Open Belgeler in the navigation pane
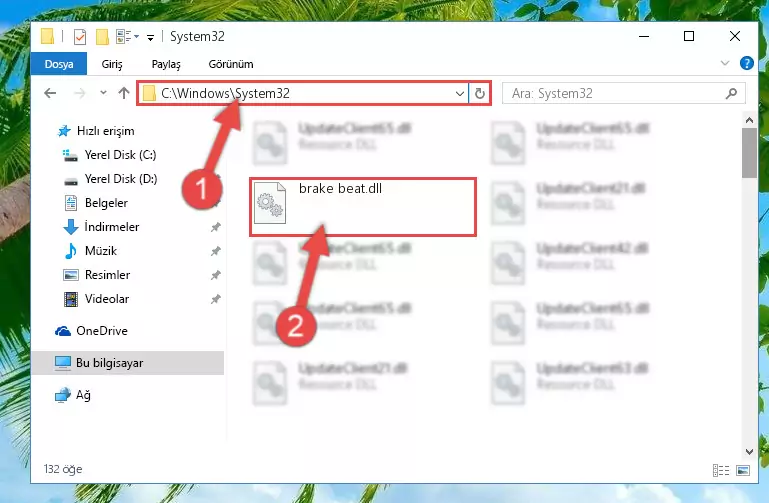The image size is (769, 503). click(x=106, y=203)
